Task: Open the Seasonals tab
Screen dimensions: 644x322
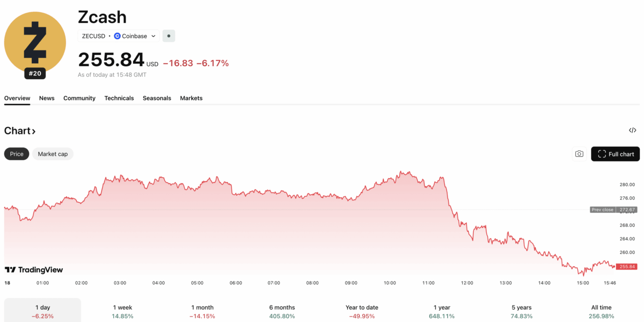Action: click(x=157, y=98)
